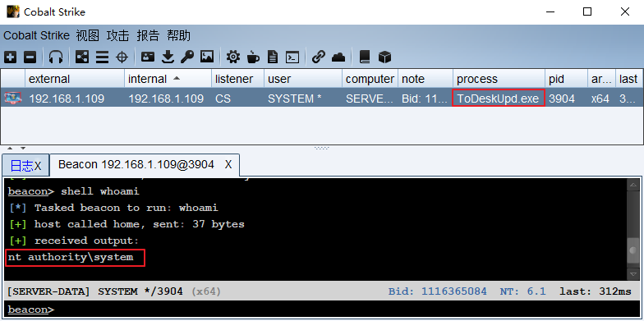Screen dimensions: 644x321
Task: Sort by the note column header
Action: [x=425, y=79]
